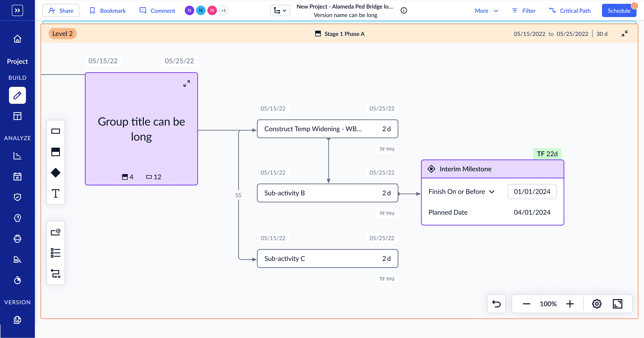The height and width of the screenshot is (338, 644).
Task: Toggle the Filter option
Action: (524, 11)
